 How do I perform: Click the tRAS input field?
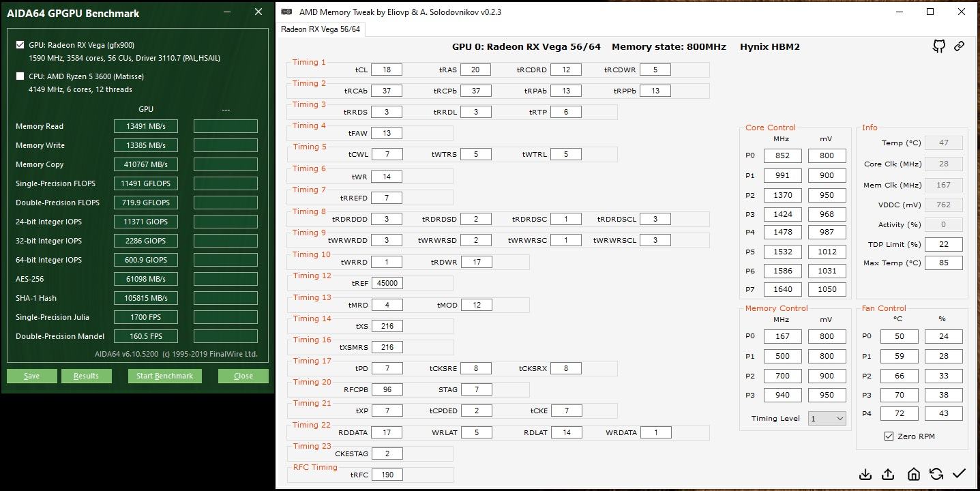(x=475, y=70)
